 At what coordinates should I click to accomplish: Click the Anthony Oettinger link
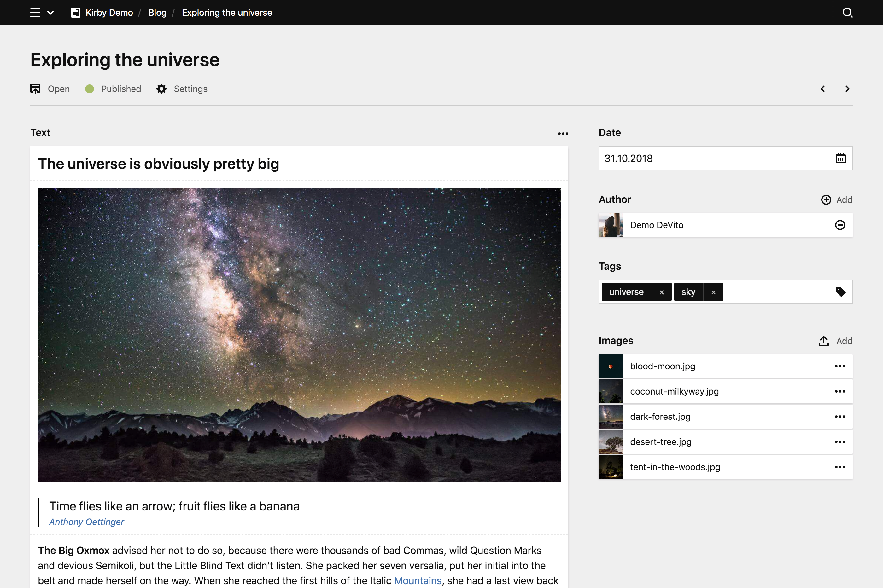point(86,522)
